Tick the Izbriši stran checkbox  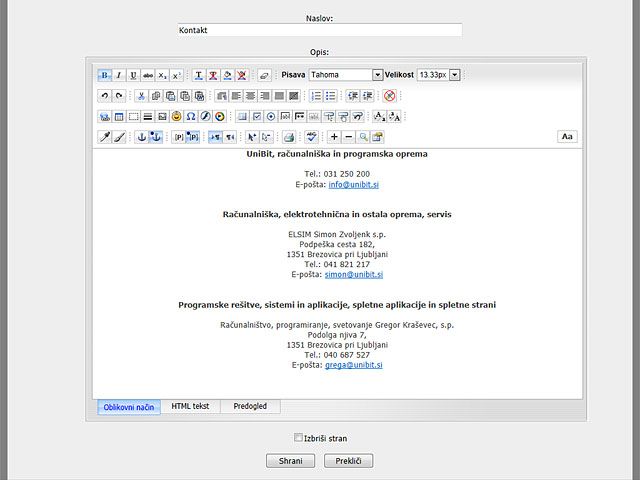pyautogui.click(x=298, y=438)
